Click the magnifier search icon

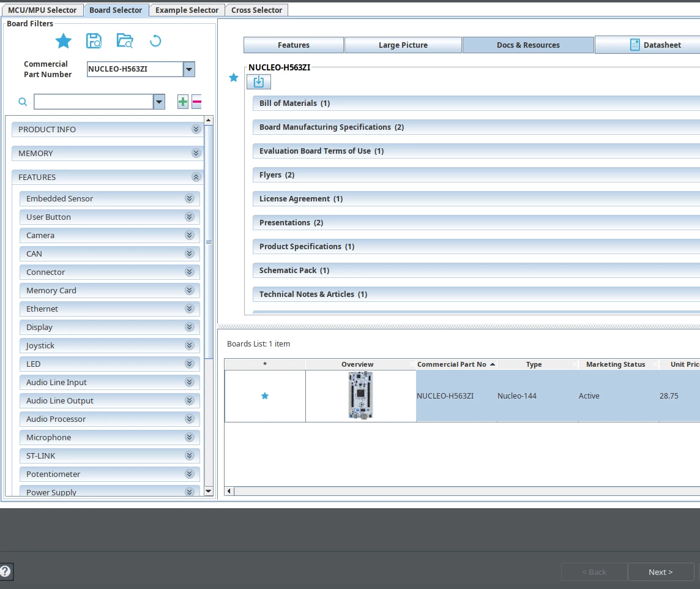[23, 102]
